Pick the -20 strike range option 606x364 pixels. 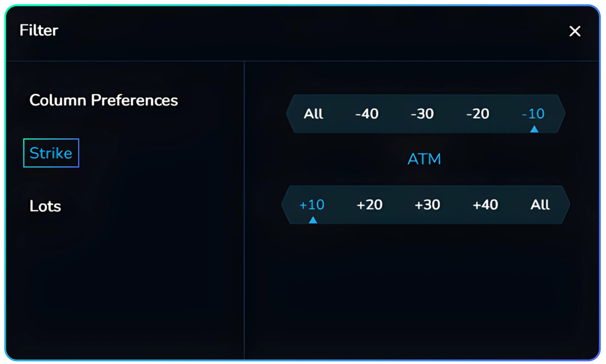point(478,114)
